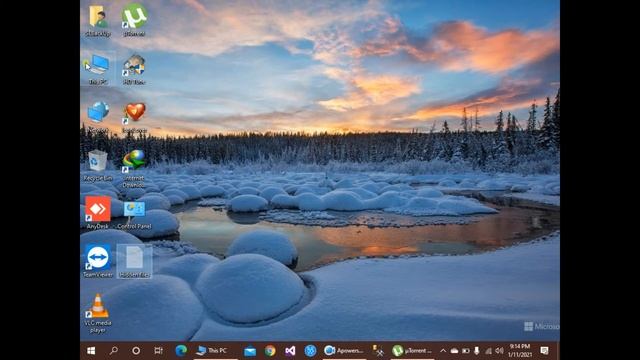Open the network signal tray icon
This screenshot has width=640, height=360.
coord(488,351)
